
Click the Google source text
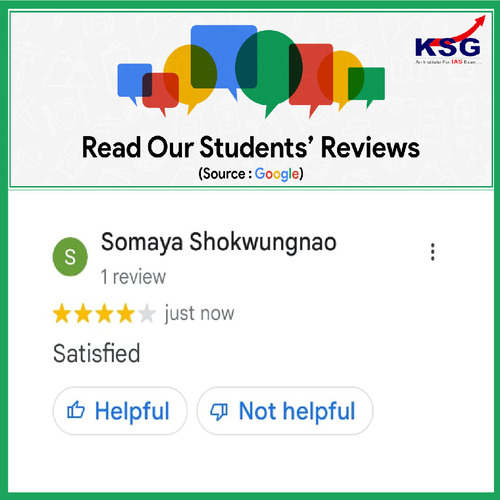(277, 174)
